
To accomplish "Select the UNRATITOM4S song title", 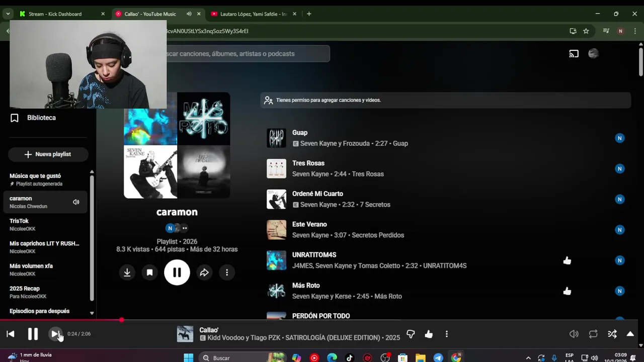I will pyautogui.click(x=314, y=255).
